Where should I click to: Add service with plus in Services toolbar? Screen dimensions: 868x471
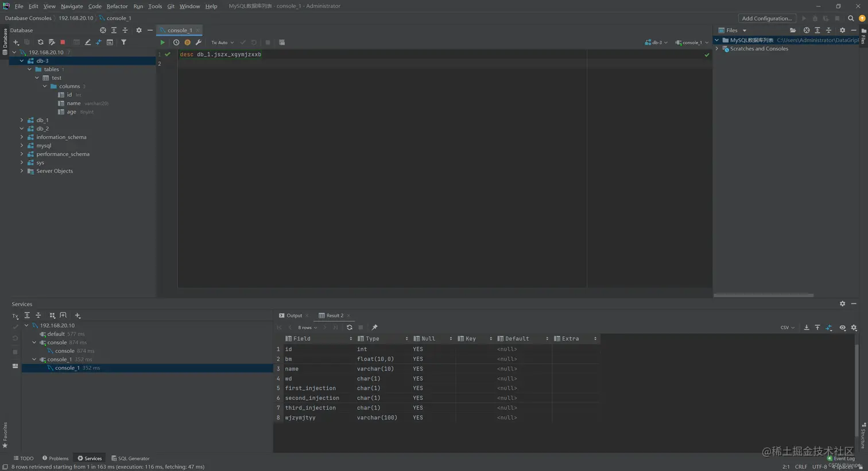click(x=77, y=316)
